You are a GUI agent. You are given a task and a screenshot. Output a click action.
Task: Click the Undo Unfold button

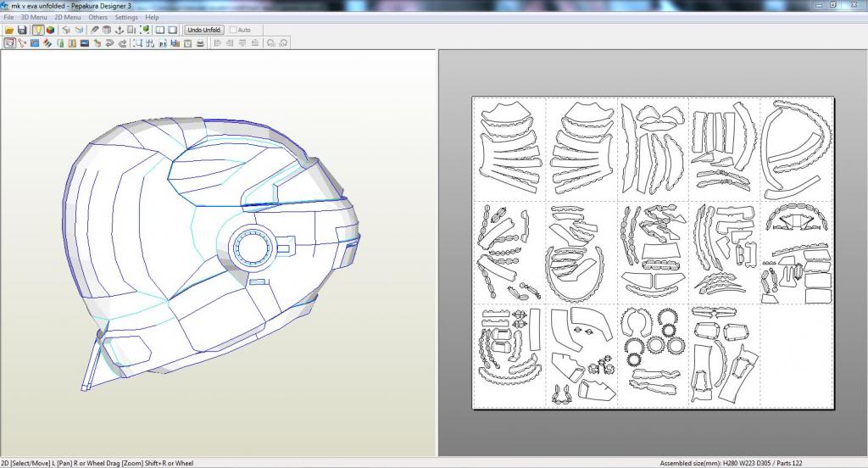(204, 30)
